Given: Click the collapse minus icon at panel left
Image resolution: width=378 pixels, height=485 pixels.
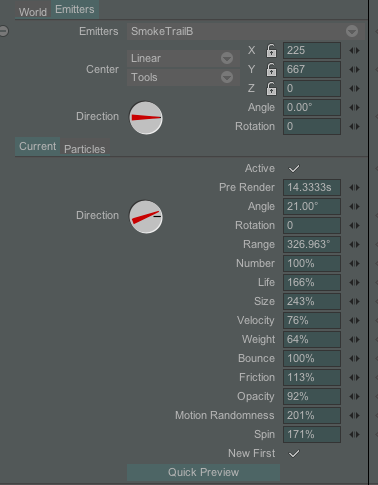Looking at the screenshot, I should point(4,31).
